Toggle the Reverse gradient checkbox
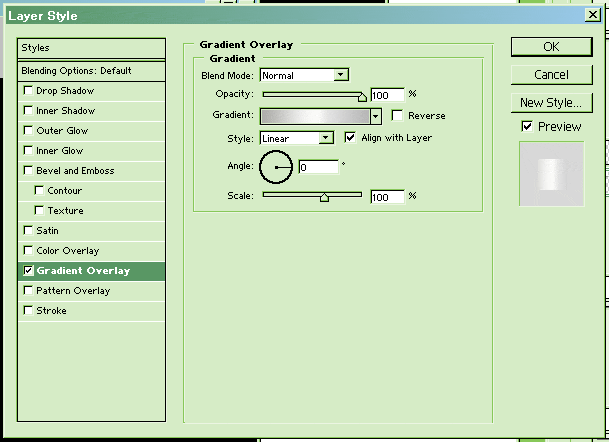This screenshot has width=609, height=442. pyautogui.click(x=398, y=116)
